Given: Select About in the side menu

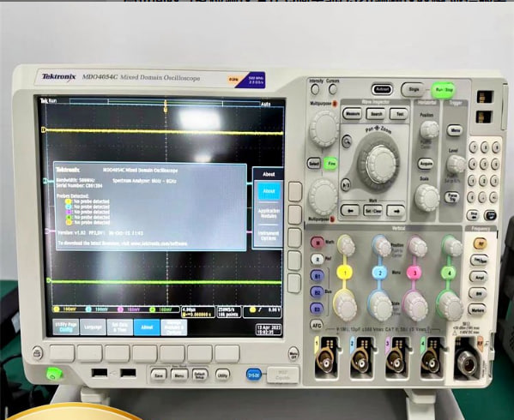Looking at the screenshot, I should (269, 191).
